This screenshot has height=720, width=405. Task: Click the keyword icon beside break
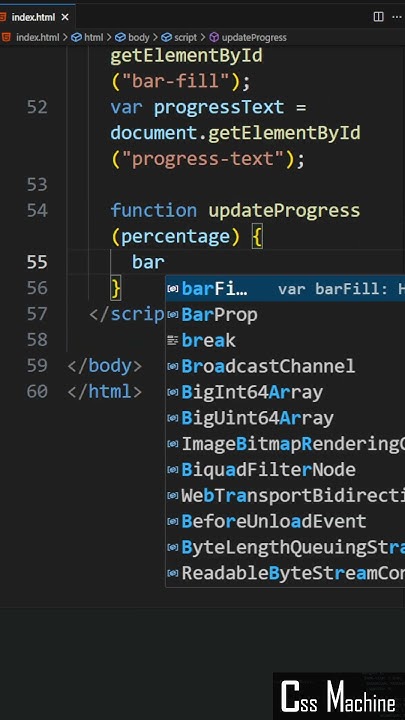pyautogui.click(x=173, y=341)
